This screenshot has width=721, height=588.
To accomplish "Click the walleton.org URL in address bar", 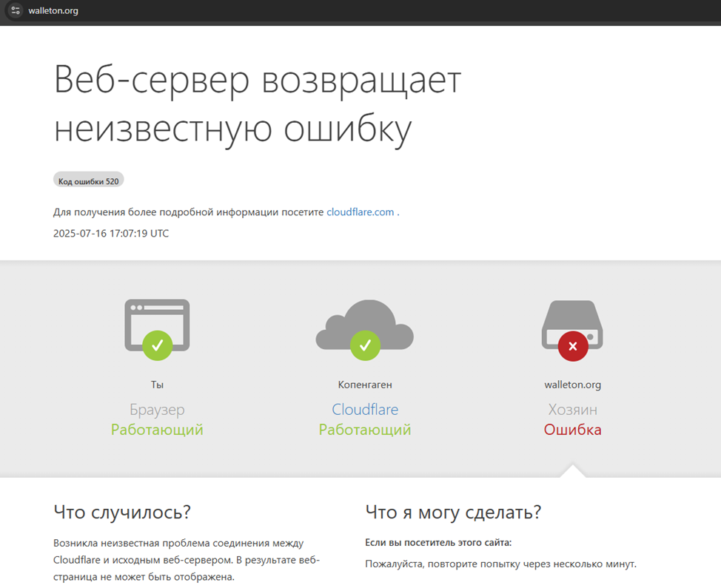I will tap(53, 11).
